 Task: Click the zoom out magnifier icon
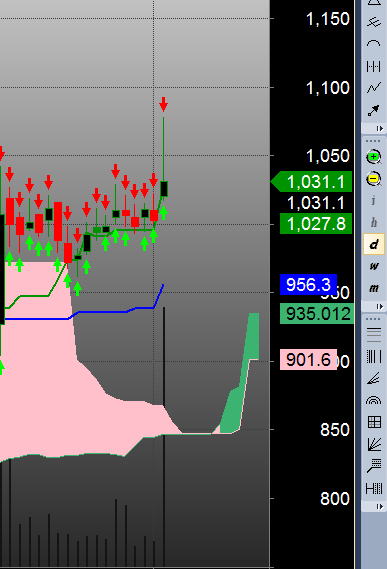pyautogui.click(x=374, y=179)
